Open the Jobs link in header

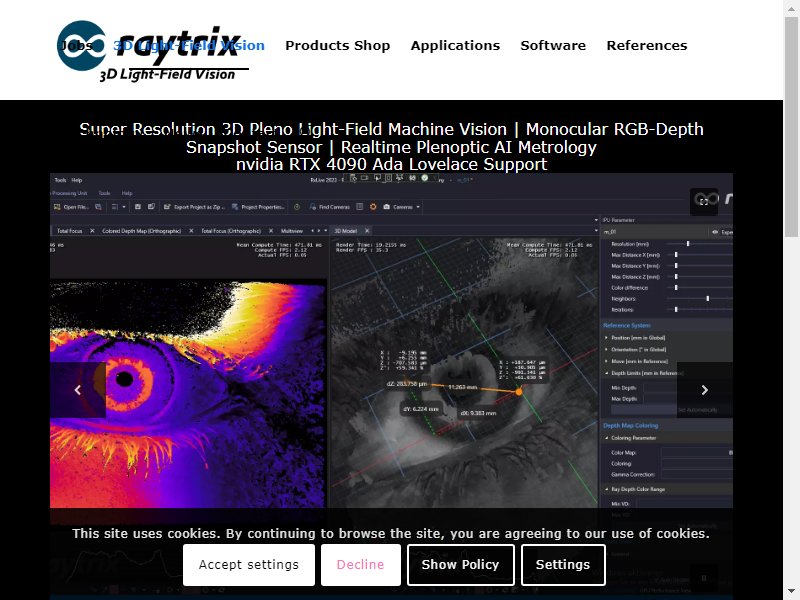(77, 45)
